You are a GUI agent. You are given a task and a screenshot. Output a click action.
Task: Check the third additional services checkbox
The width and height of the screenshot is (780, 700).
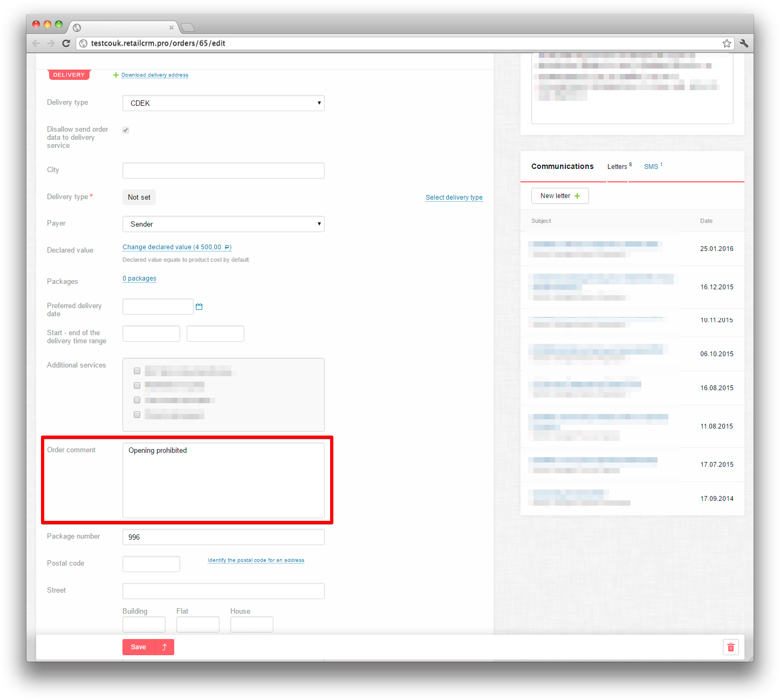click(x=137, y=400)
